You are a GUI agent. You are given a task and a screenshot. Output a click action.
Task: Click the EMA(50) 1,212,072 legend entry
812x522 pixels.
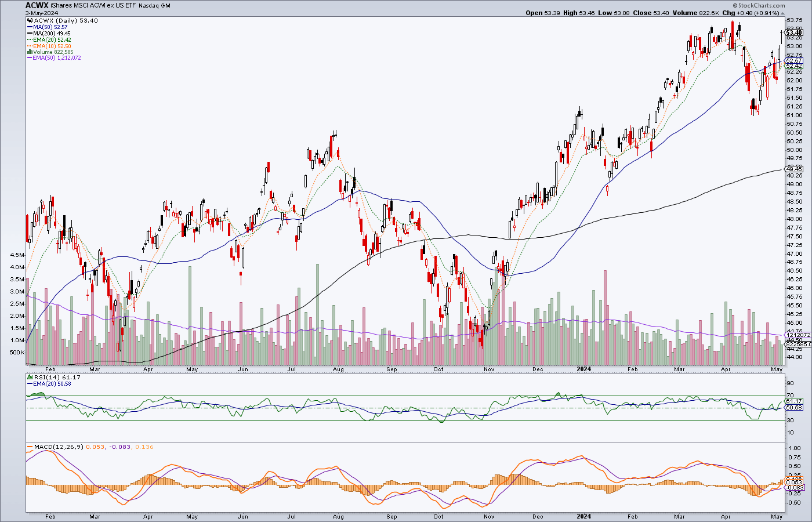coord(57,58)
